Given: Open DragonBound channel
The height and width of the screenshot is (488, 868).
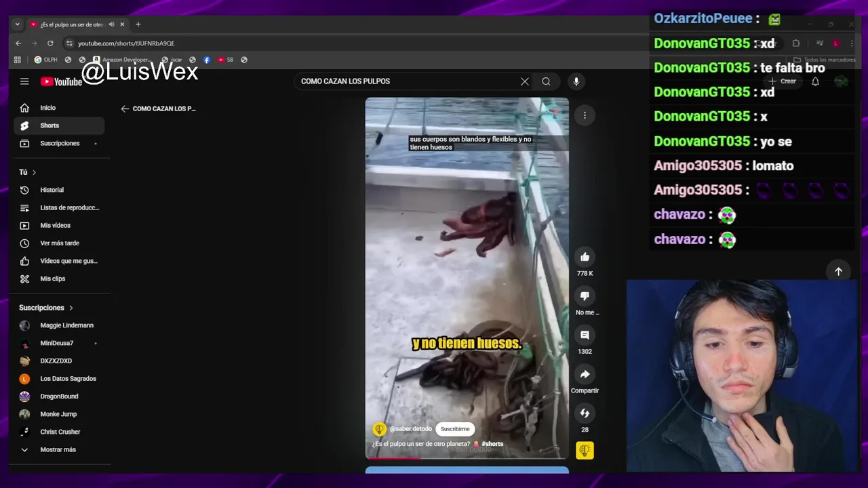Looking at the screenshot, I should [x=60, y=396].
